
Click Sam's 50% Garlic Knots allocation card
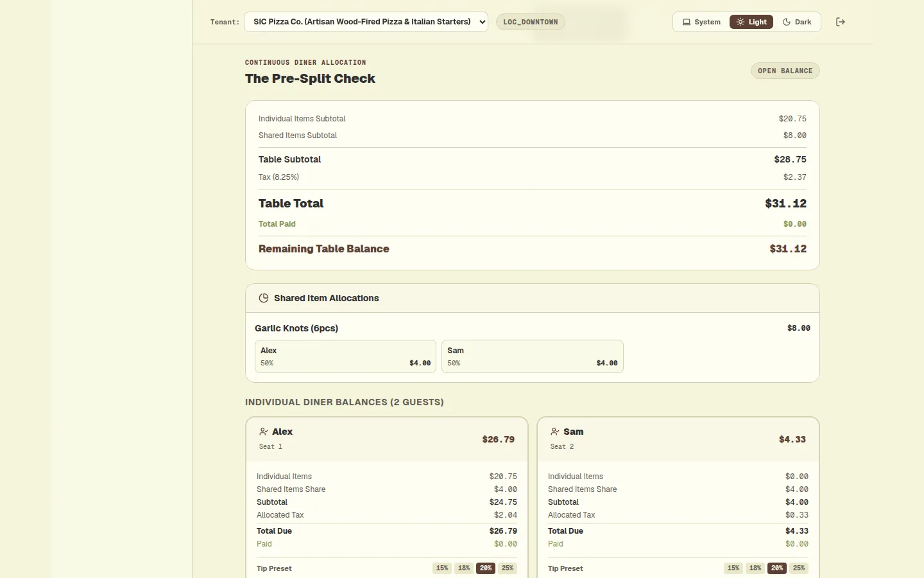click(x=533, y=356)
